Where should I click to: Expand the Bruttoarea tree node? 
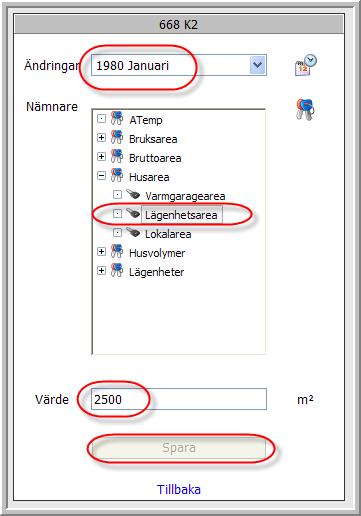click(x=101, y=157)
